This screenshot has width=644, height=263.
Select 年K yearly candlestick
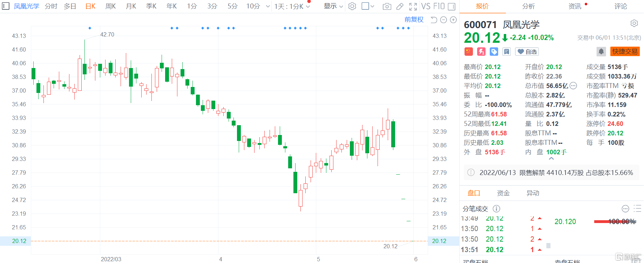(172, 6)
